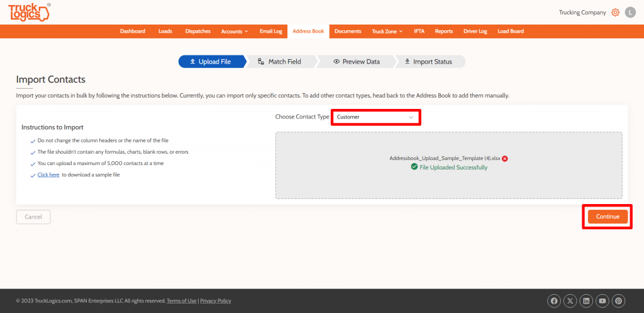
Task: Click the Cancel button
Action: (33, 217)
